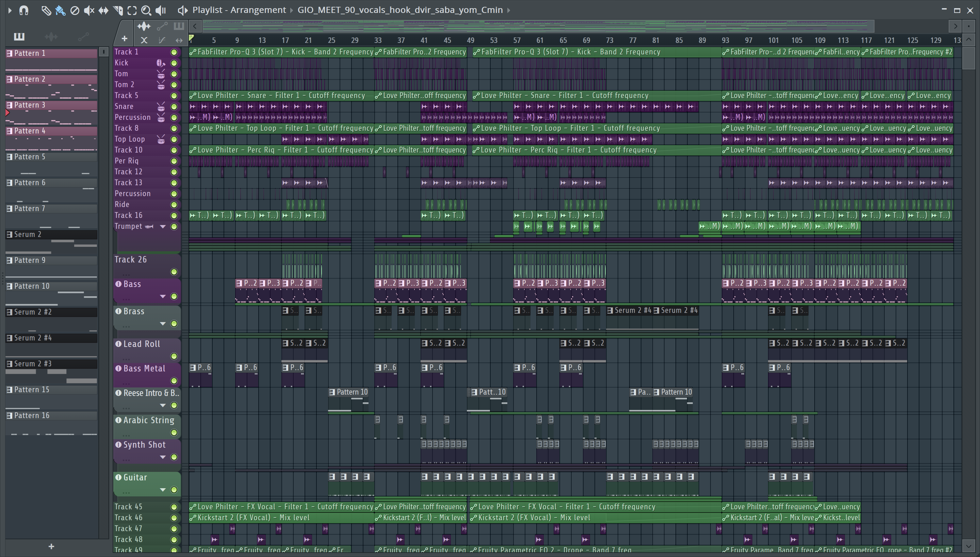
Task: Select the Delete tool
Action: (x=75, y=10)
